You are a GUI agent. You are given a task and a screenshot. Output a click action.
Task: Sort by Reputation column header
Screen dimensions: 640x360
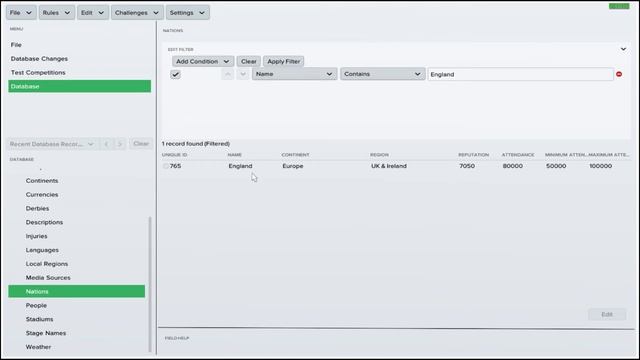point(473,155)
